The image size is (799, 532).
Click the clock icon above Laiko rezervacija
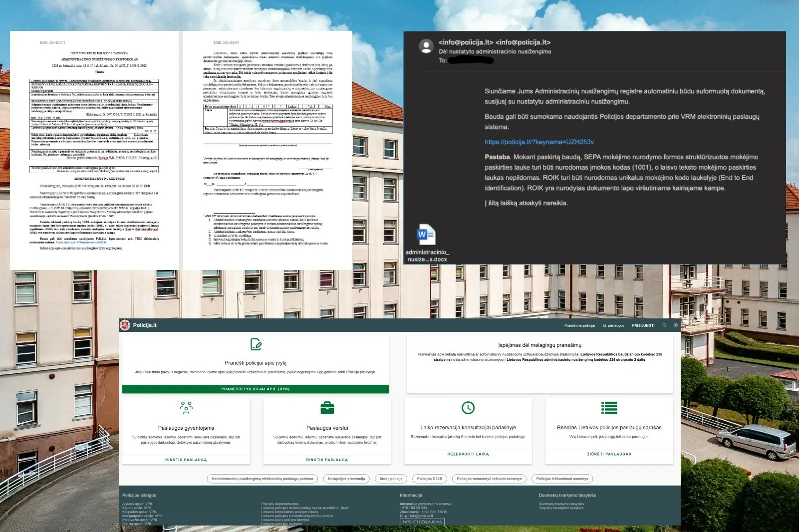(x=468, y=408)
